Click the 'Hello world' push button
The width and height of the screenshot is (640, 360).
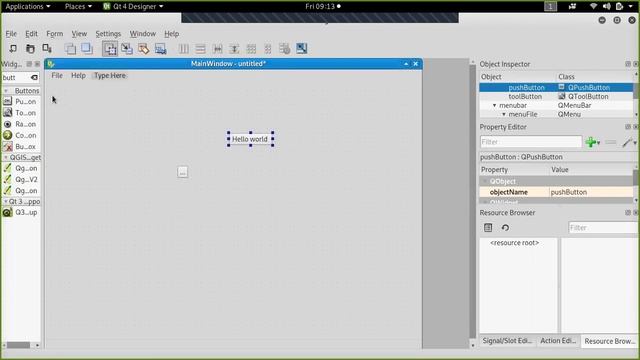pyautogui.click(x=250, y=139)
